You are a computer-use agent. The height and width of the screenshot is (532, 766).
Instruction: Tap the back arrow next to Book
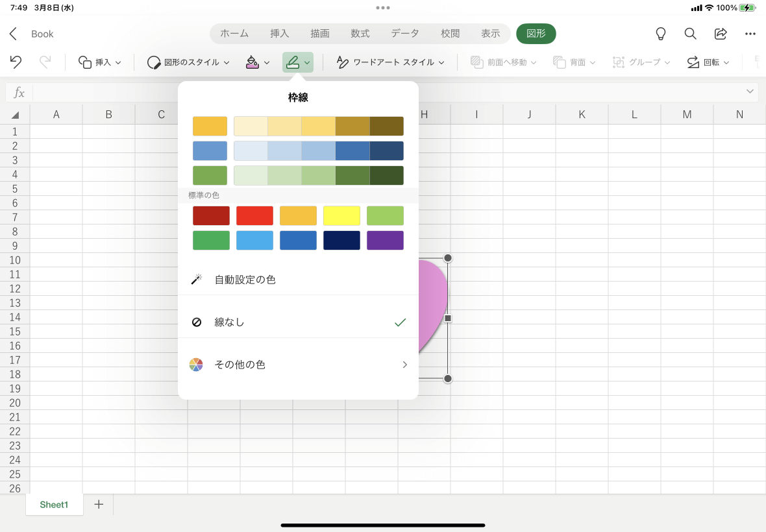13,34
